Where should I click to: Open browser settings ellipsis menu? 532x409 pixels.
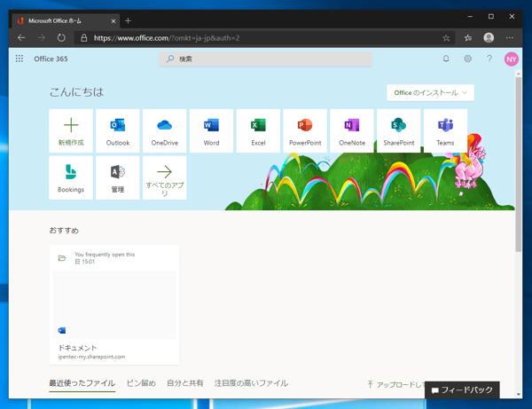pyautogui.click(x=510, y=37)
